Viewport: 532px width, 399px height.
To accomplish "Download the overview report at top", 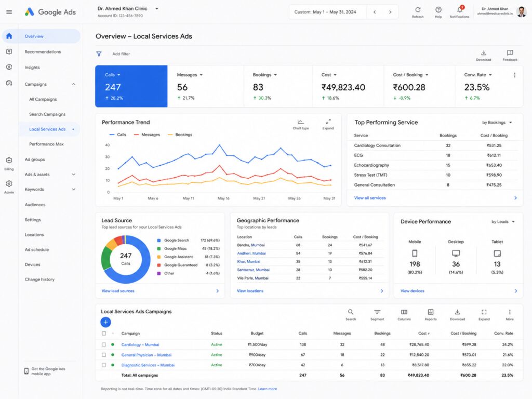I will tap(484, 53).
